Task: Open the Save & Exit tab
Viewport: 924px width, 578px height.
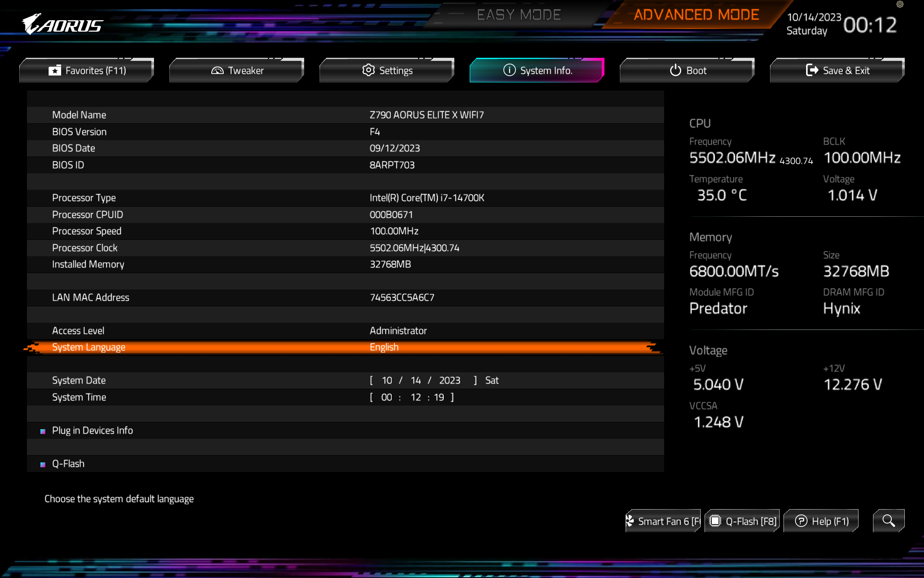Action: 837,70
